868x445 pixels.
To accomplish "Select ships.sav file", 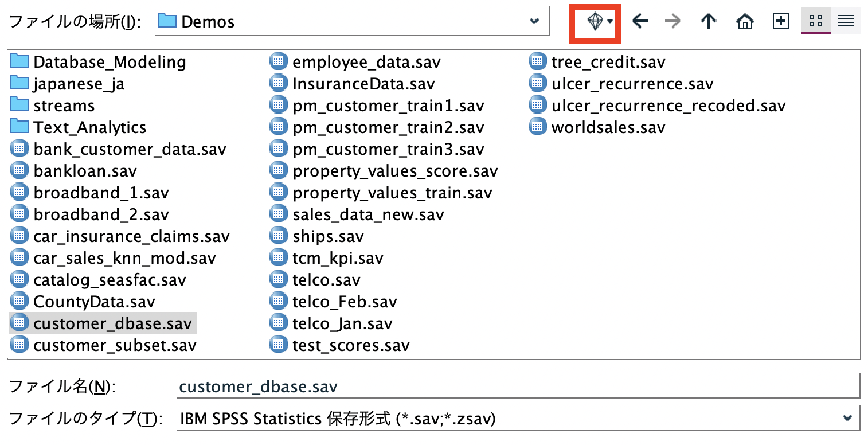I will pos(317,236).
